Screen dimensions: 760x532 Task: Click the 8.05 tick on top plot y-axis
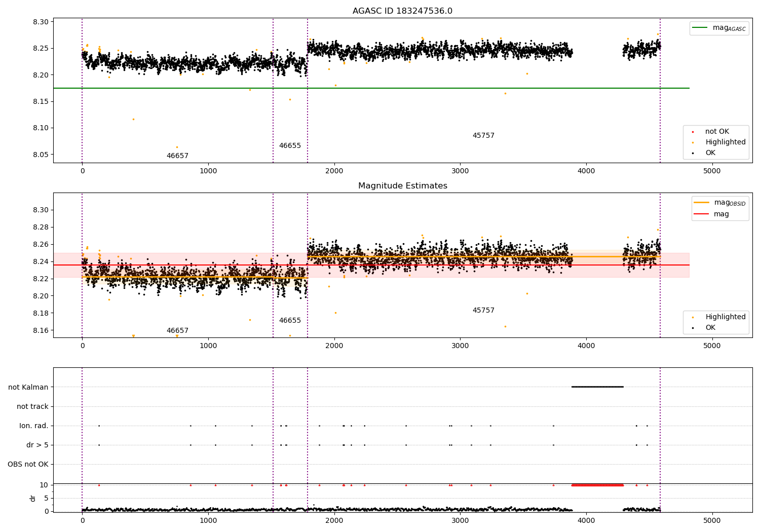tap(41, 155)
